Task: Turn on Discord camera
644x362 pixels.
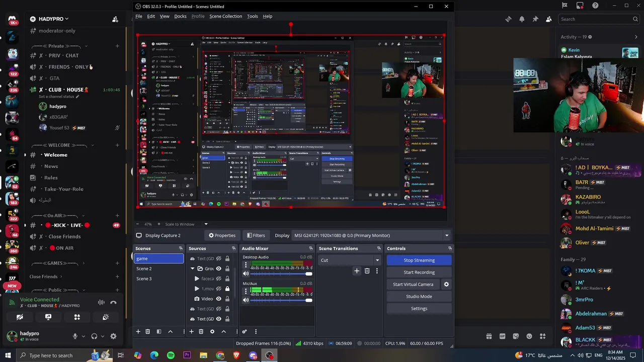Action: point(20,317)
